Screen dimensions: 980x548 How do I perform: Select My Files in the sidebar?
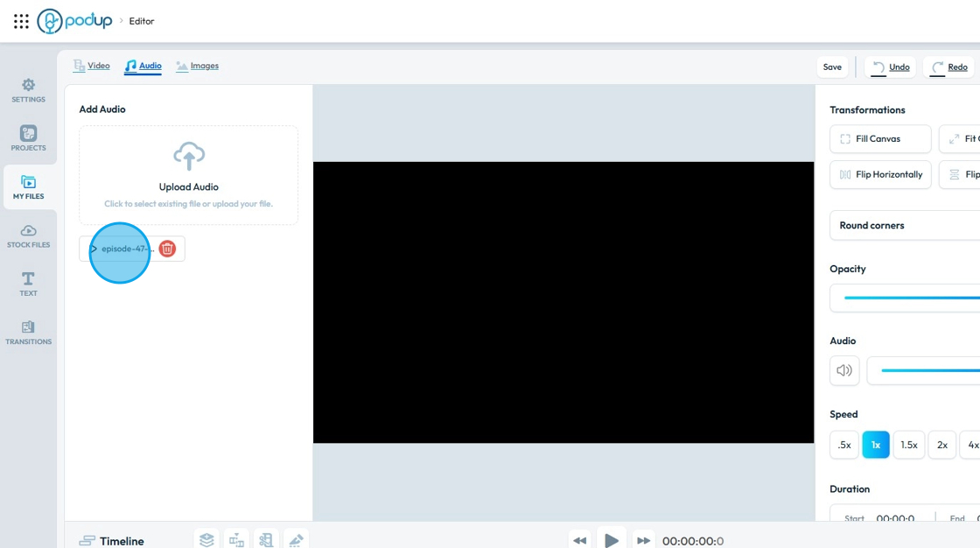tap(28, 187)
